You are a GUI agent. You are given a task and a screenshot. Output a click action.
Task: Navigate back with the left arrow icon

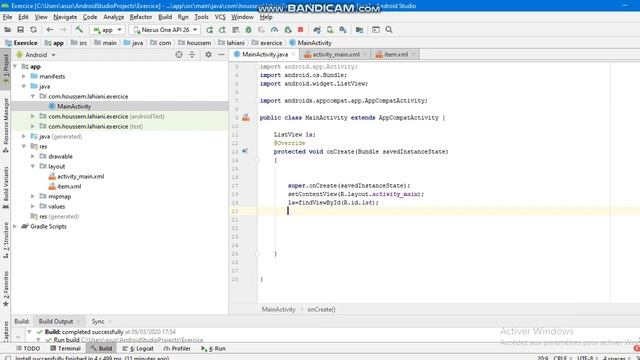(50, 30)
